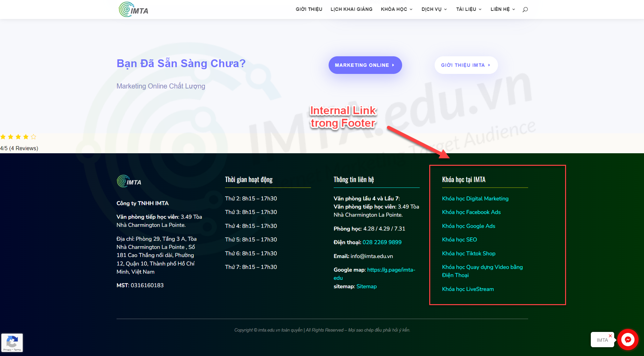The height and width of the screenshot is (356, 644).
Task: Open Khóa học SEO link
Action: pyautogui.click(x=459, y=240)
